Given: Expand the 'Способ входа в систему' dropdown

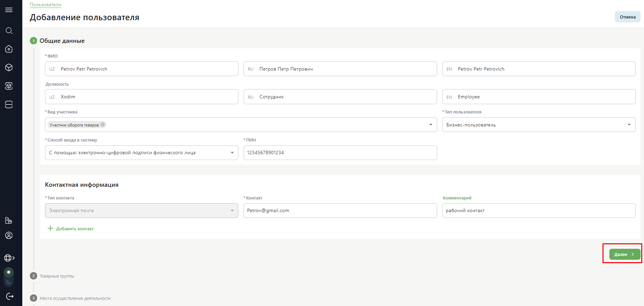Looking at the screenshot, I should click(x=141, y=153).
